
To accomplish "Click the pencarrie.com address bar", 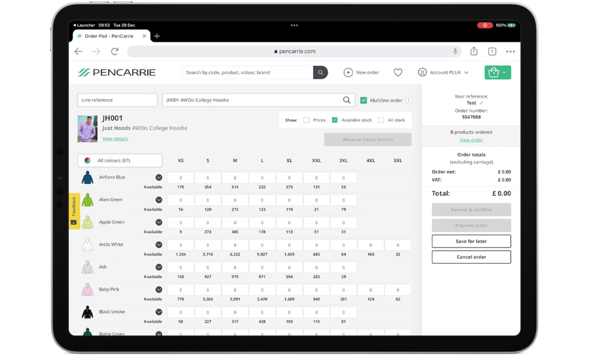I will pos(295,52).
